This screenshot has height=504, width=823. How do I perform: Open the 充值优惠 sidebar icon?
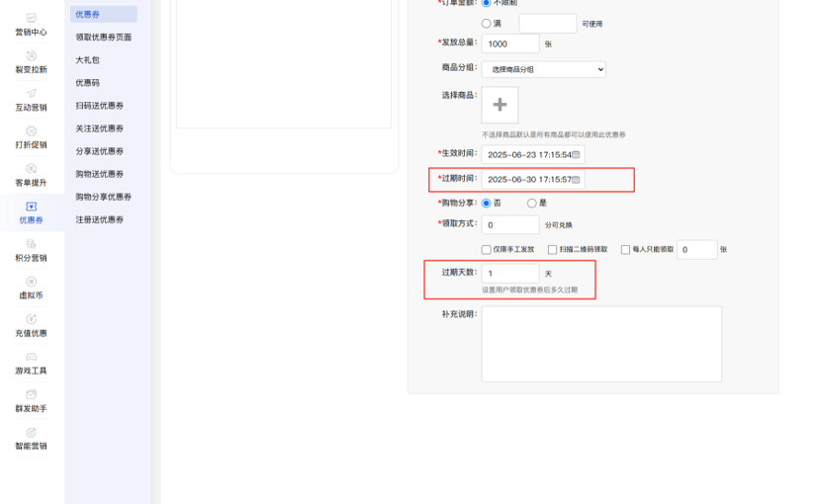[x=31, y=319]
